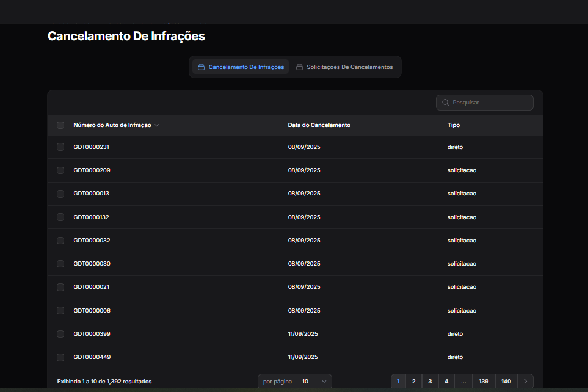The image size is (588, 392).
Task: Open page 139 in pagination
Action: [484, 382]
